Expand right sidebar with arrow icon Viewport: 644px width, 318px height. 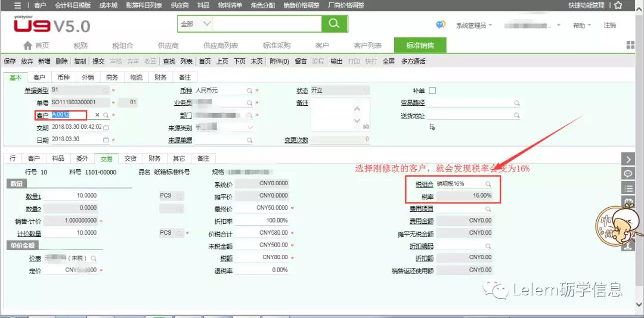(x=628, y=159)
